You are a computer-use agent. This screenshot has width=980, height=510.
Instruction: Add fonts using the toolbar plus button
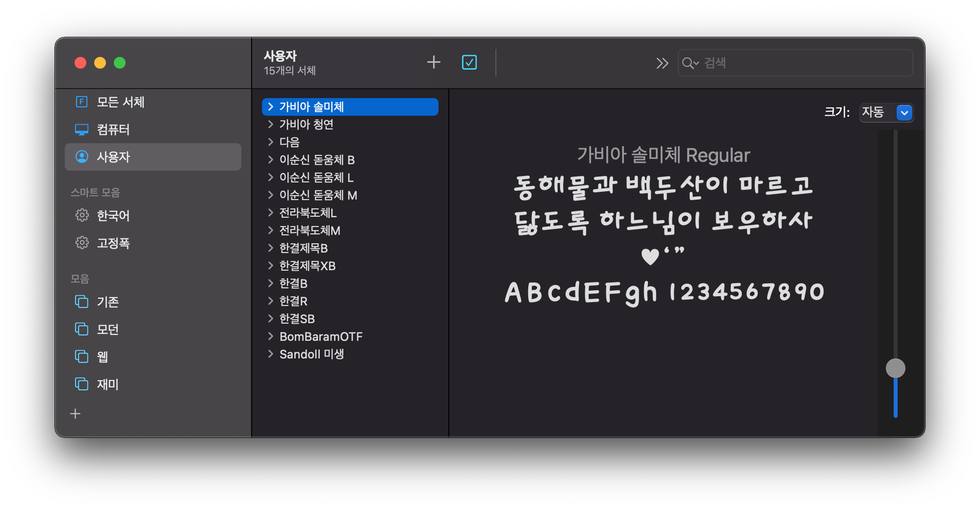point(434,62)
